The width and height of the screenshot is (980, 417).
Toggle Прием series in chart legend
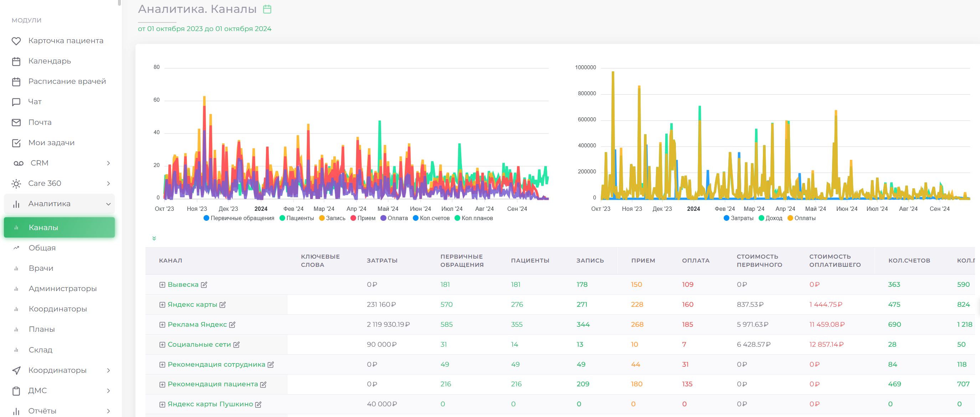[363, 218]
